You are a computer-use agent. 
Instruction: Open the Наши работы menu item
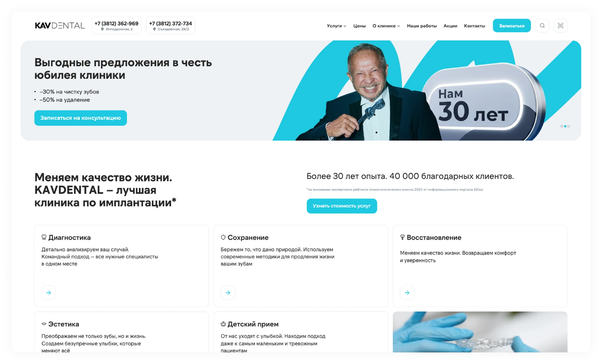click(422, 26)
